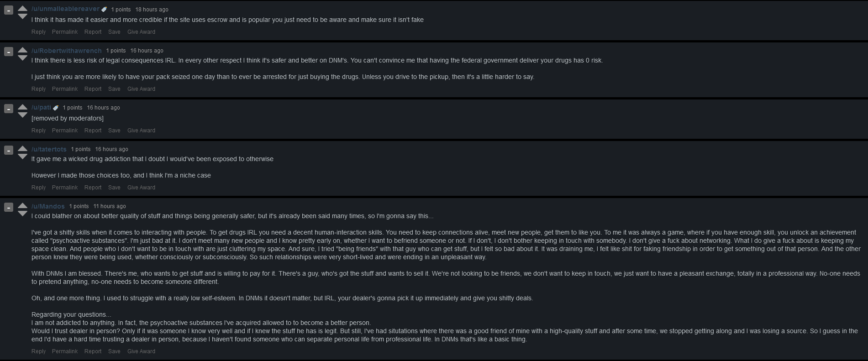
Task: Downvote the tatertots comment
Action: click(22, 157)
